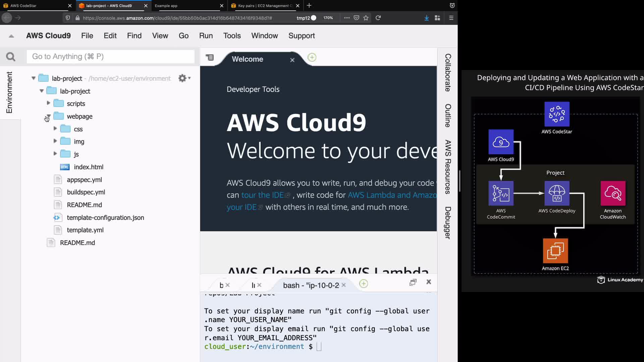The image size is (644, 362).
Task: Open new terminal tab with plus icon
Action: (x=363, y=284)
